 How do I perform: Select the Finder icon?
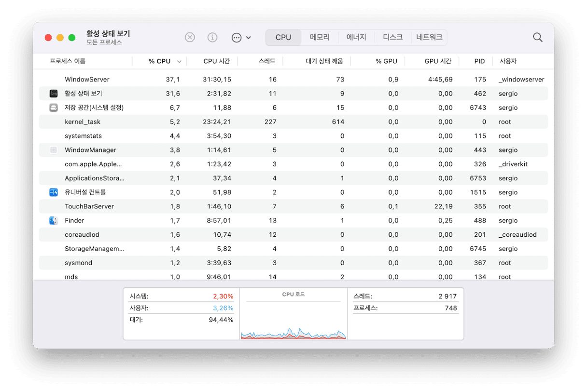pyautogui.click(x=54, y=220)
